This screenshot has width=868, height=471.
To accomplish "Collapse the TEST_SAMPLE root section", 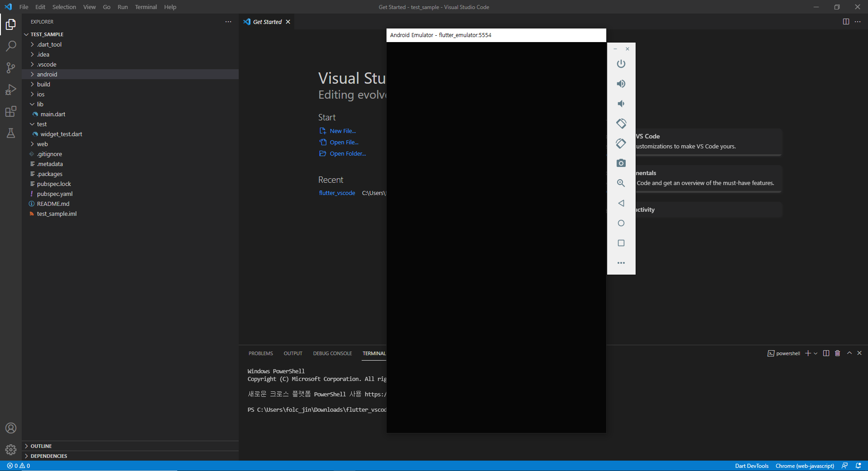I will point(130,34).
